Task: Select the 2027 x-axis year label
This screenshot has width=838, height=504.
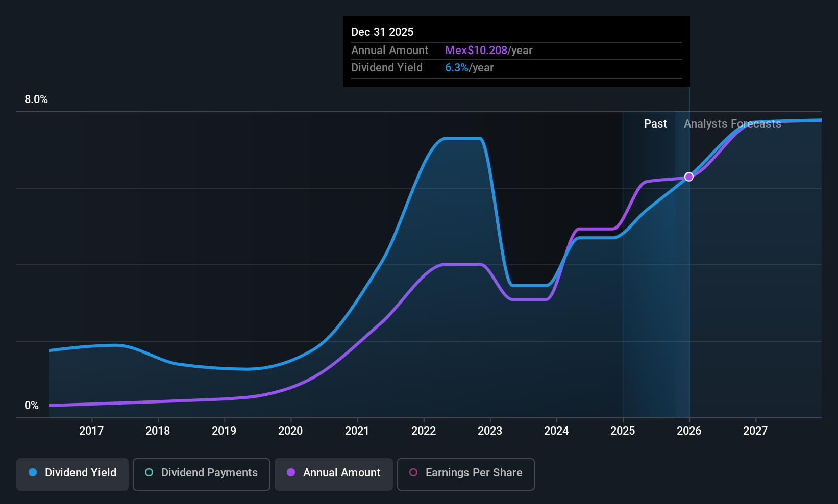Action: tap(755, 431)
